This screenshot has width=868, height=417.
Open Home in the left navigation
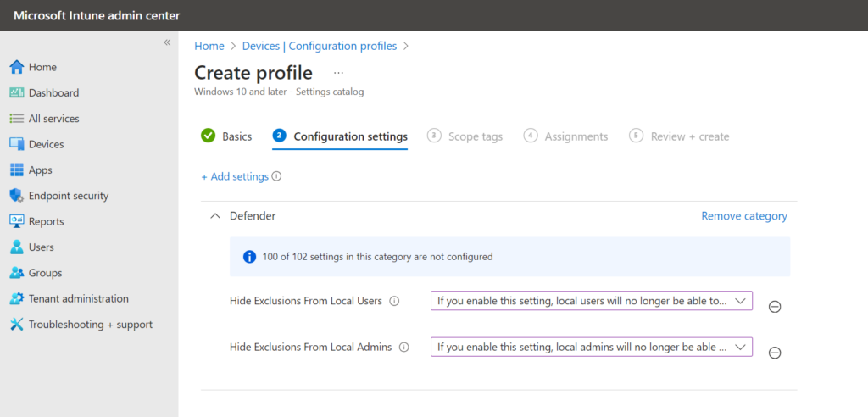[42, 67]
